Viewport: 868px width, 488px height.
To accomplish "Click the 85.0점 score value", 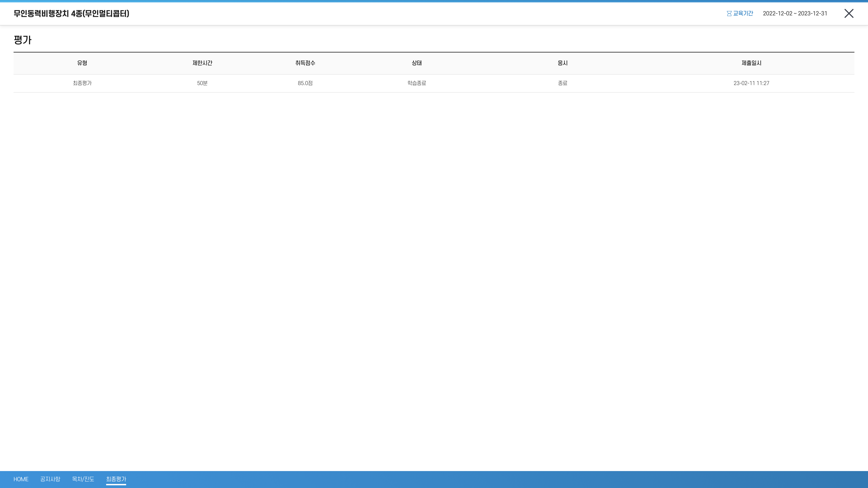I will [x=305, y=83].
